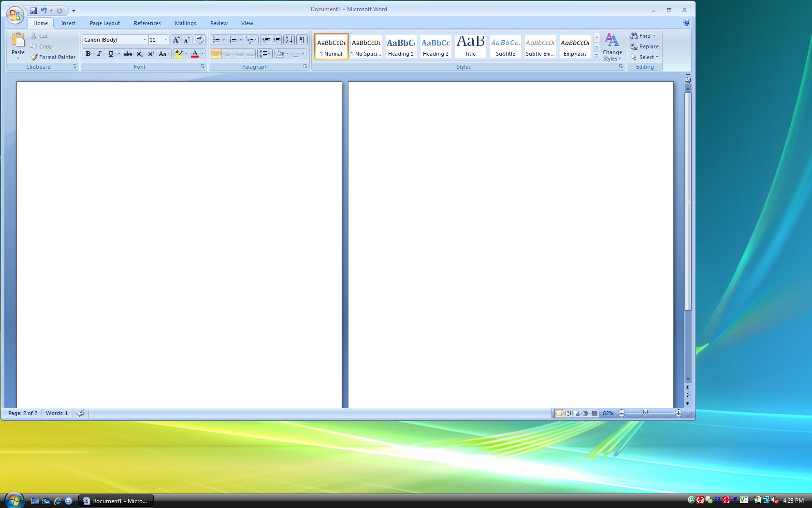Clear formatting of selected text
Screen dimensions: 812x508
point(199,40)
